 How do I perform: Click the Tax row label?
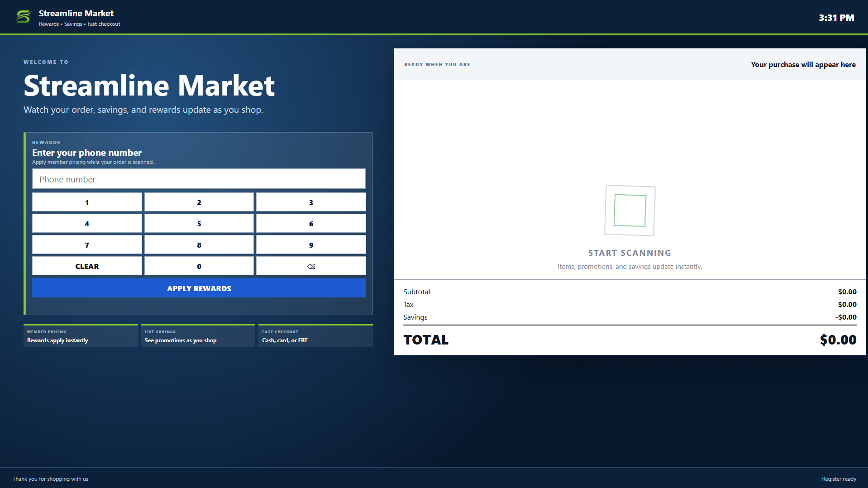tap(408, 305)
